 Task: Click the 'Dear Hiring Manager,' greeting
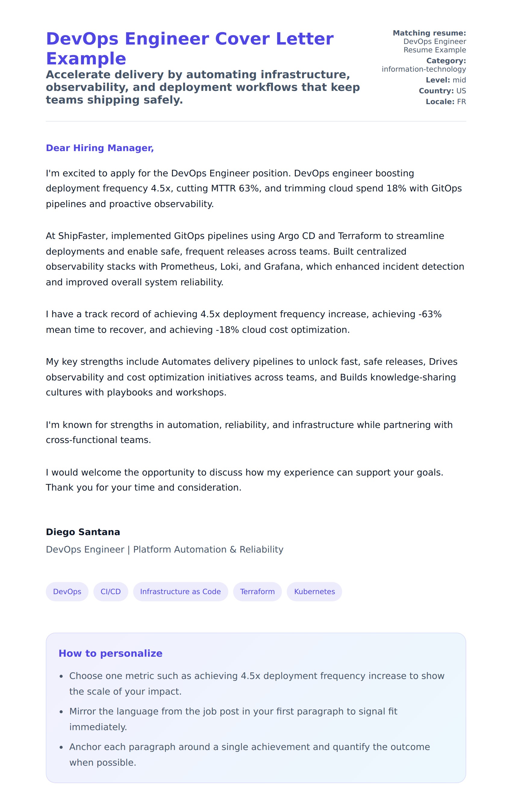100,148
